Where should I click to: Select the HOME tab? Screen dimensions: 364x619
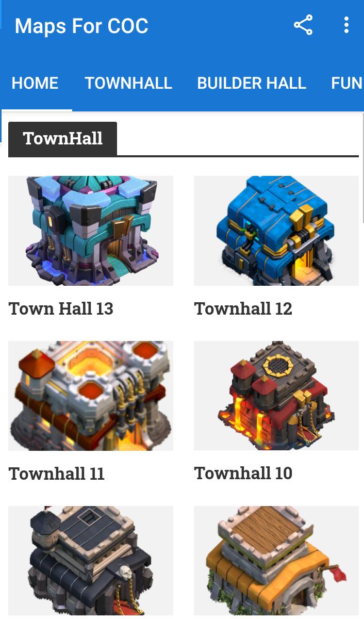coord(35,83)
